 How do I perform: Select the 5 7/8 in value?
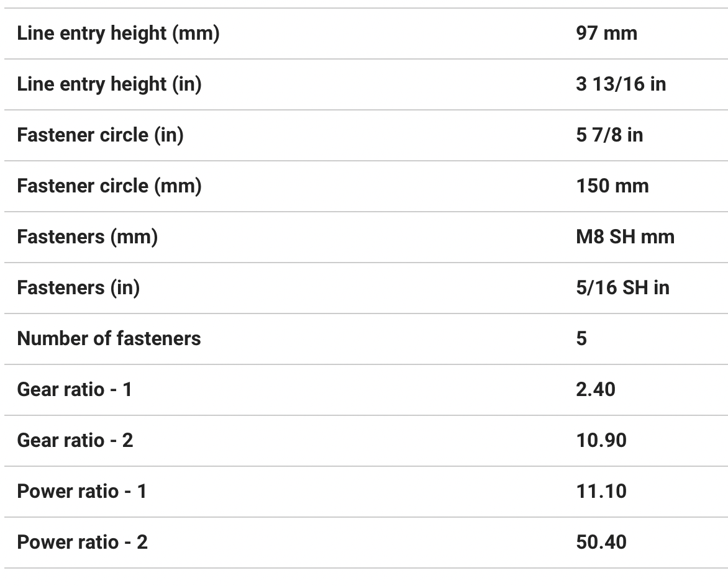pyautogui.click(x=609, y=135)
